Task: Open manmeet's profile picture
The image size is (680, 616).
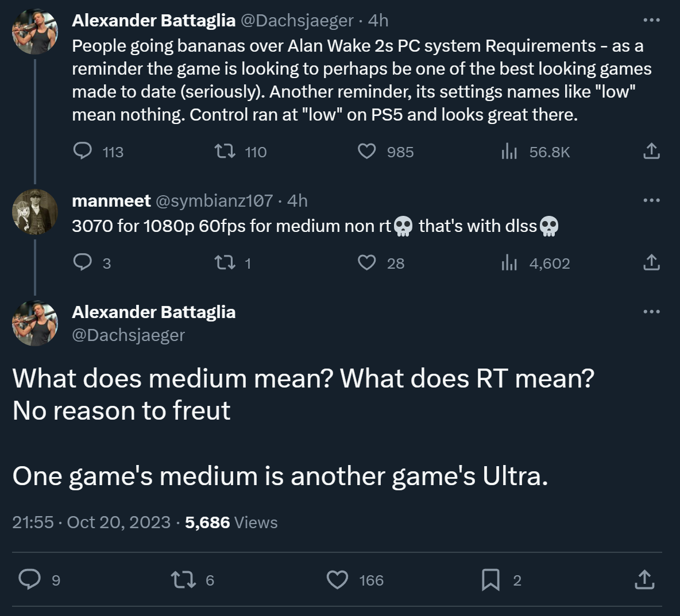Action: pos(35,212)
